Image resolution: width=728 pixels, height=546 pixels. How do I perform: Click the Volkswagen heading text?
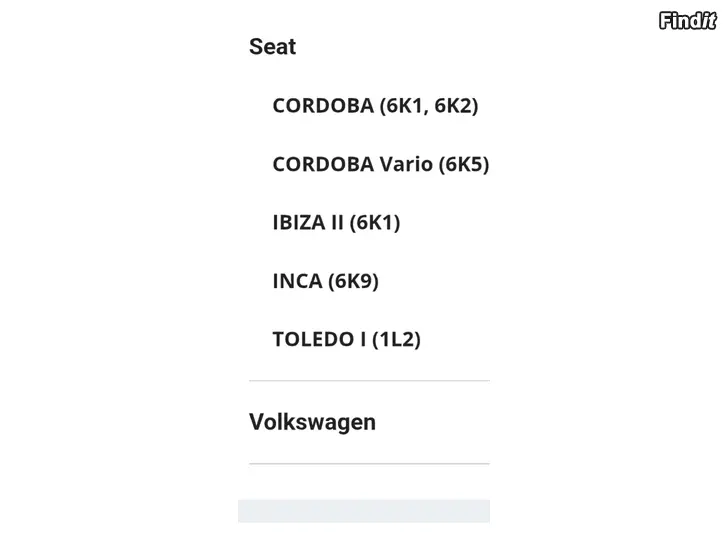pyautogui.click(x=312, y=422)
